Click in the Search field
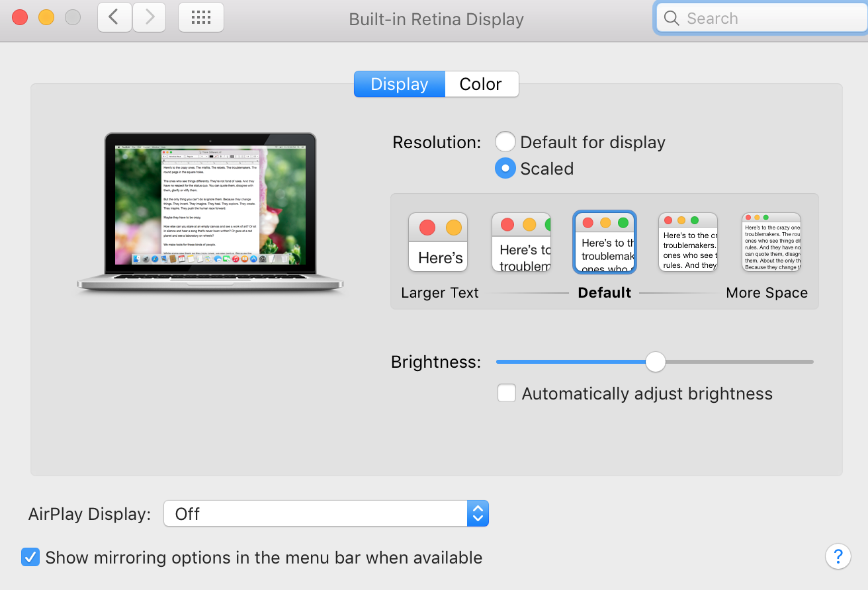This screenshot has width=868, height=590. 761,18
